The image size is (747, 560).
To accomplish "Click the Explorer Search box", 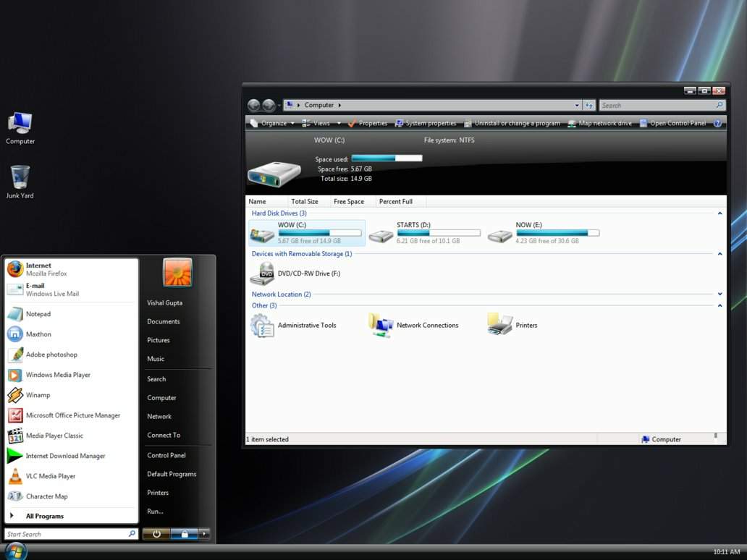I will coord(662,105).
